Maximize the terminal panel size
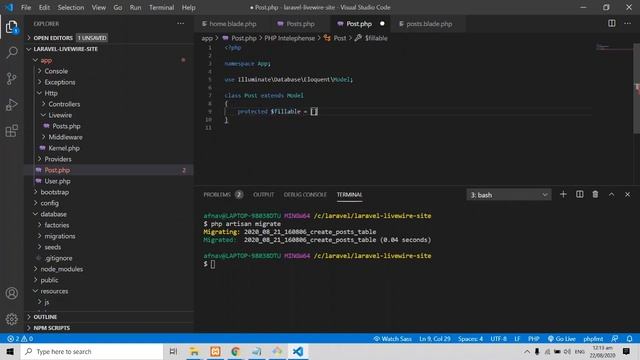The height and width of the screenshot is (360, 640). click(x=611, y=195)
